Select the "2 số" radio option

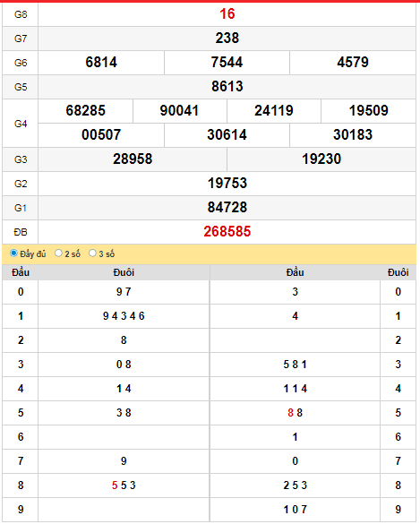coord(58,253)
